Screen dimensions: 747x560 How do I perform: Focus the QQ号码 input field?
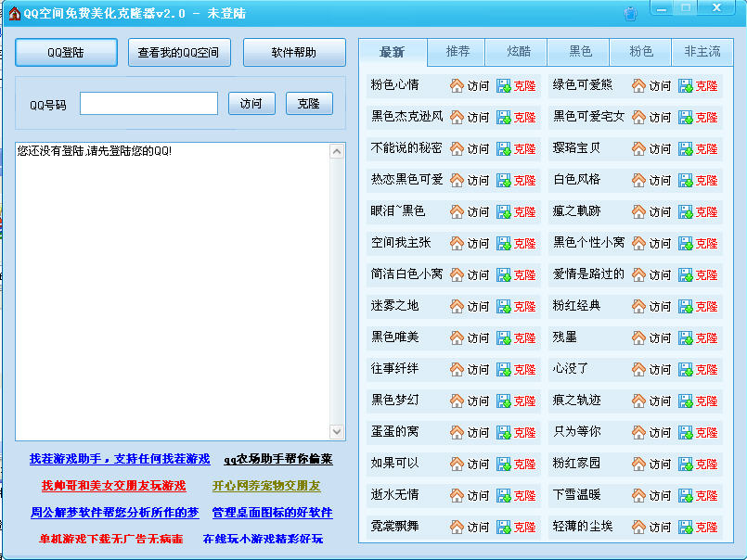coord(148,103)
